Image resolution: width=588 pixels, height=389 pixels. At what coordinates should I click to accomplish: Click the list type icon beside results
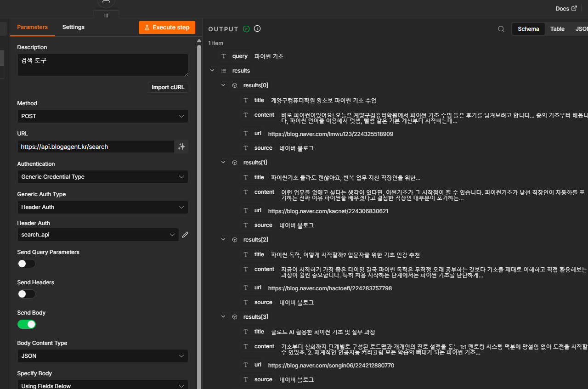pos(224,71)
